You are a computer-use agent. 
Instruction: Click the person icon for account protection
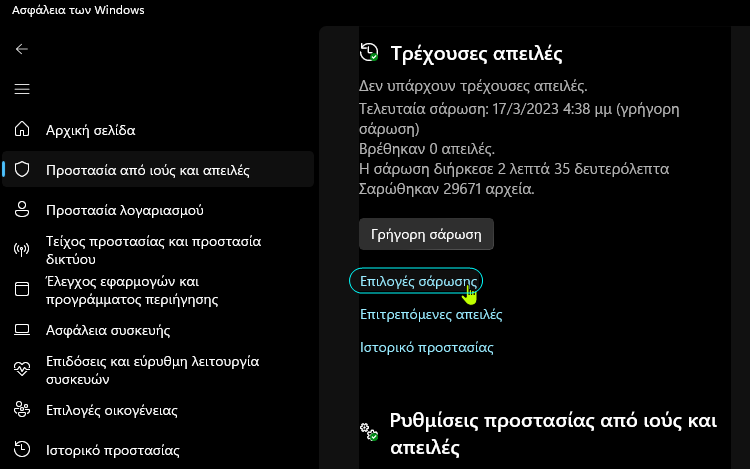coord(22,209)
